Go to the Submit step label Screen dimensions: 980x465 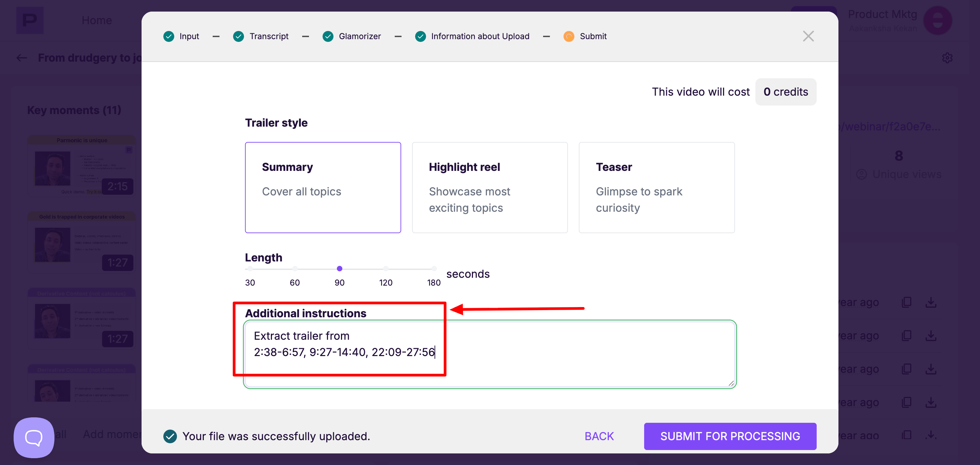click(593, 36)
